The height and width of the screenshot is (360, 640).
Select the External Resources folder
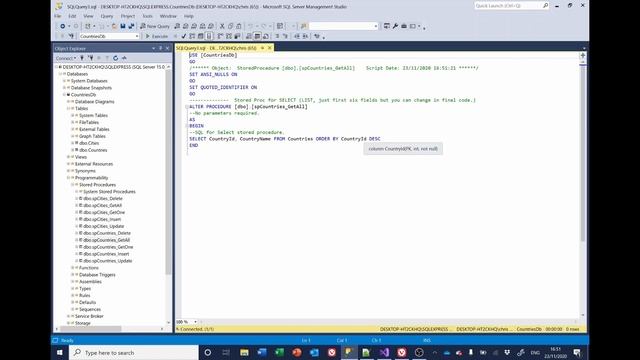pos(93,164)
